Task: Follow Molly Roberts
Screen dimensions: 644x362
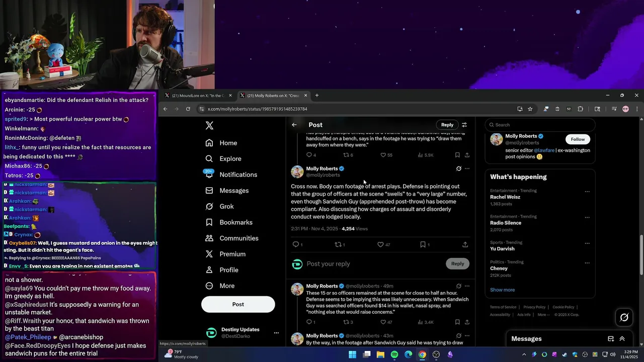Action: (578, 139)
